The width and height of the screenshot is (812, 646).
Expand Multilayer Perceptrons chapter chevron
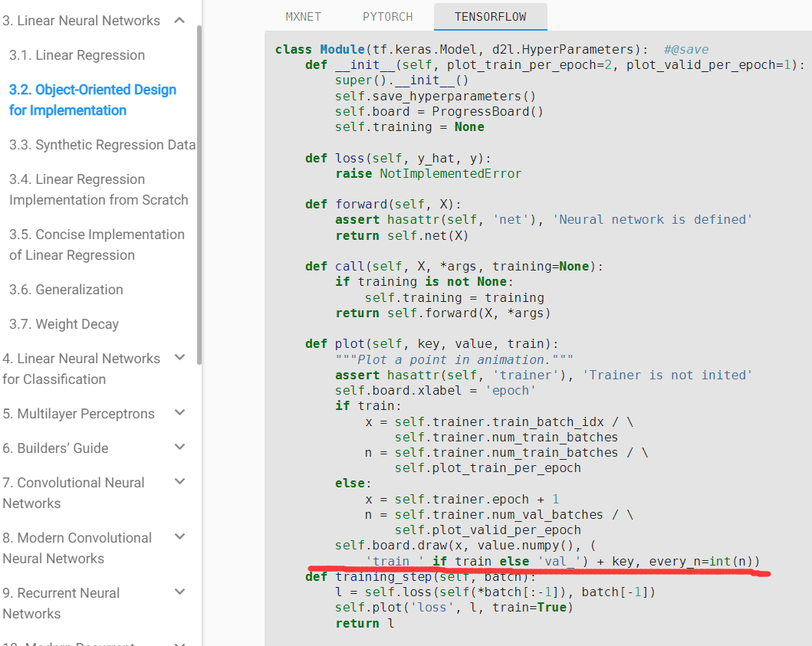coord(179,412)
